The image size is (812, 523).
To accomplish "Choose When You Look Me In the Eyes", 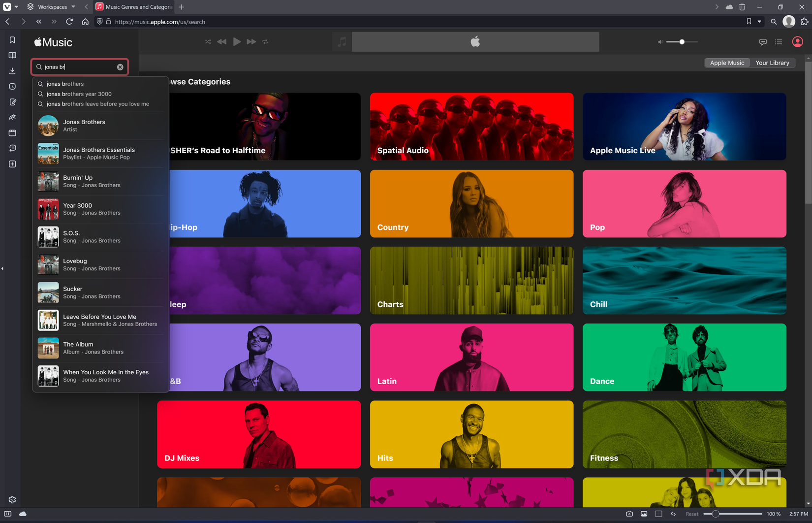I will [x=100, y=376].
